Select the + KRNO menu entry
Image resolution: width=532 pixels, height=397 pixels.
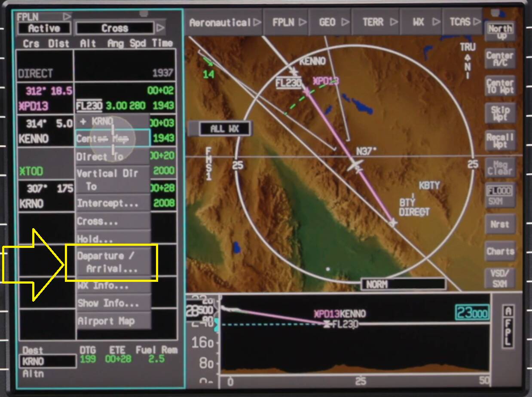pyautogui.click(x=113, y=121)
